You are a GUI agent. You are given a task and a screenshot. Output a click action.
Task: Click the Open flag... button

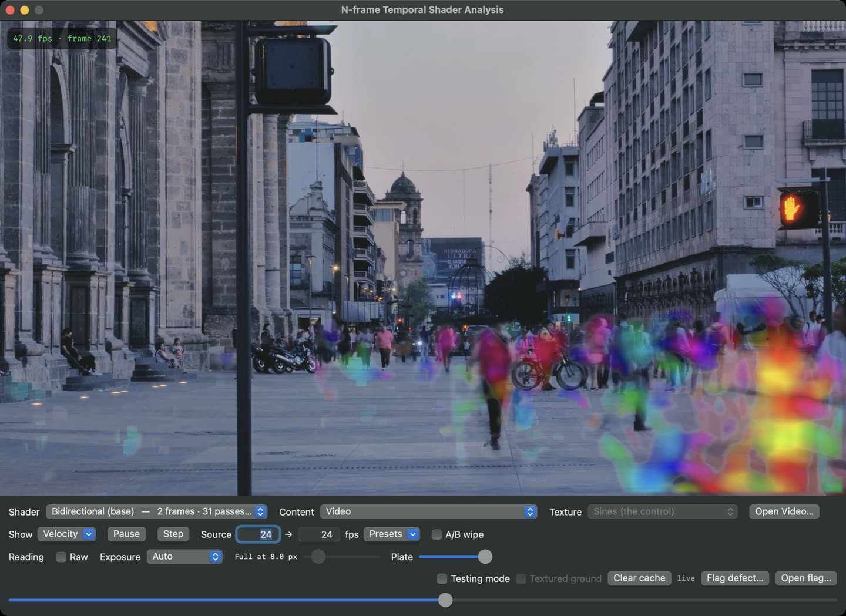[x=806, y=578]
